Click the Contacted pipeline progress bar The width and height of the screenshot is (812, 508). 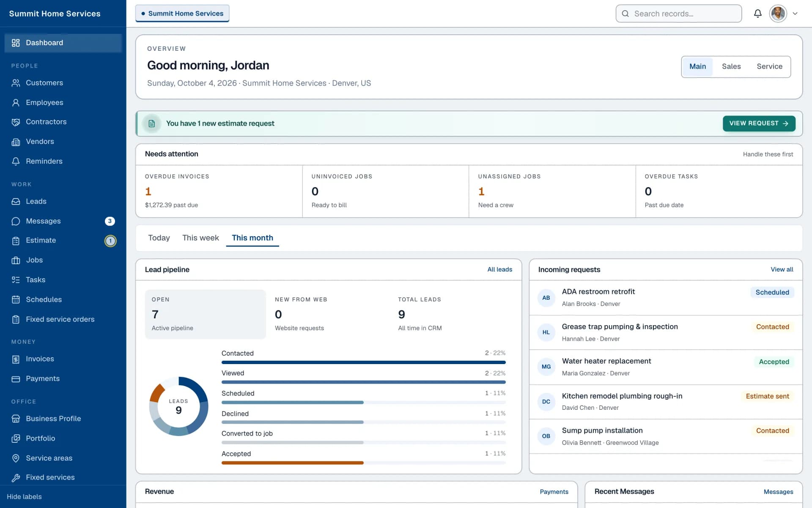363,362
